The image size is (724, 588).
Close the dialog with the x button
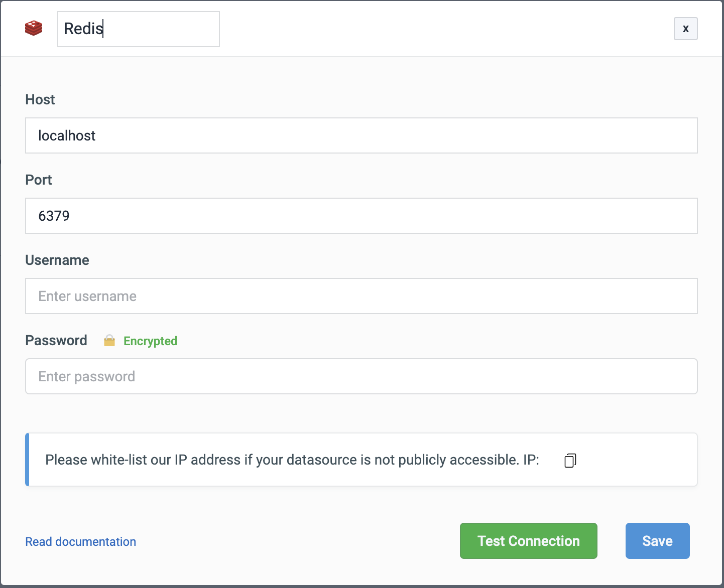click(x=685, y=29)
